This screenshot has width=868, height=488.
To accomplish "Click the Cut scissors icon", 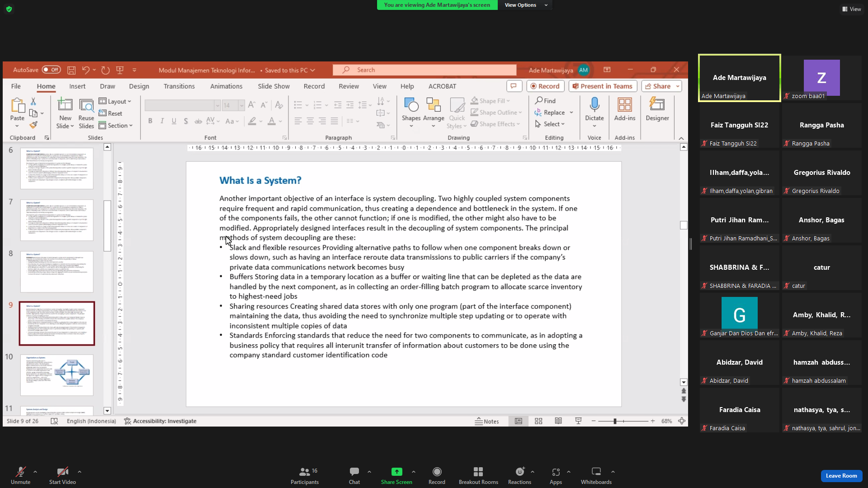I will pyautogui.click(x=33, y=101).
